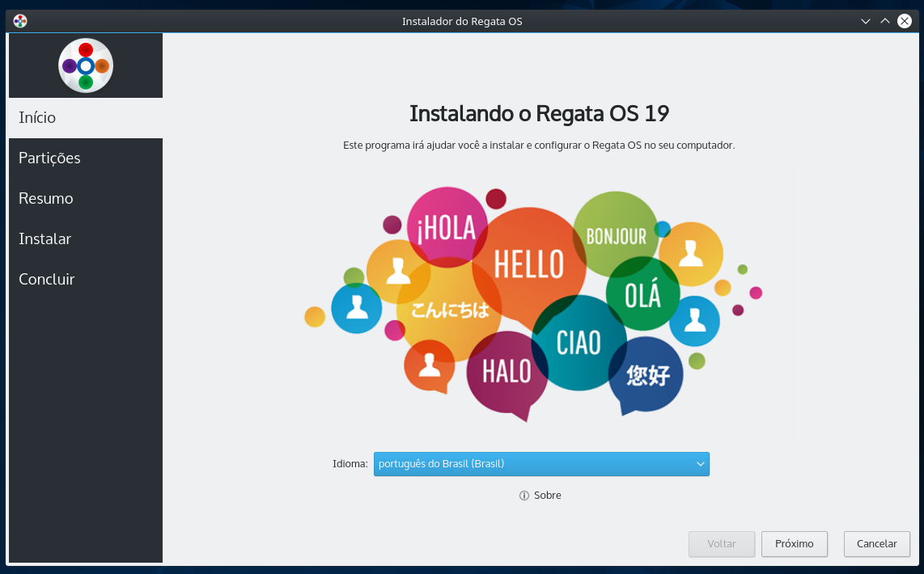Click the BONJOUR speech bubble

(617, 235)
